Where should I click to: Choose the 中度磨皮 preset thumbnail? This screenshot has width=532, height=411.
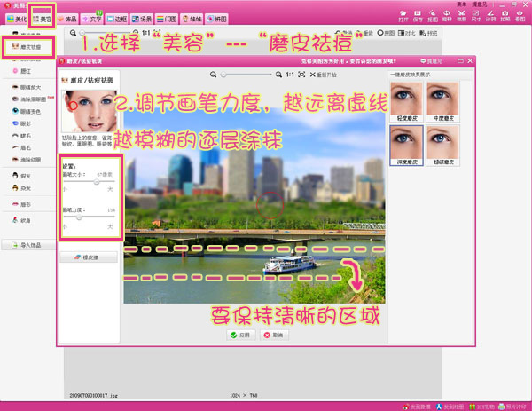tap(443, 101)
